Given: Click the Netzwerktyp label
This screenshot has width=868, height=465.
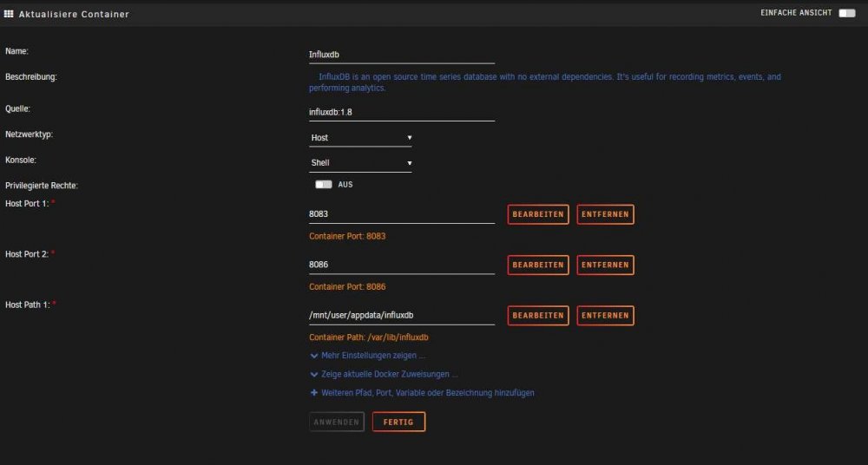Looking at the screenshot, I should [x=30, y=134].
